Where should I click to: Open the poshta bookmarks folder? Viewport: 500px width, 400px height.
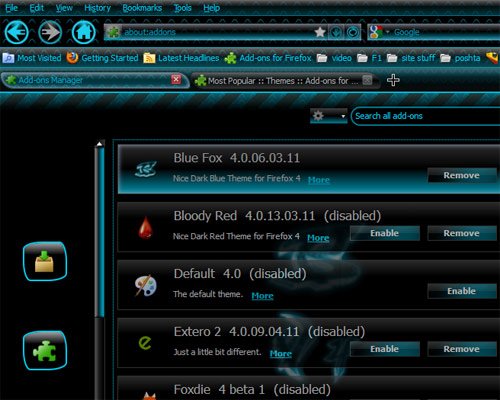(460, 58)
